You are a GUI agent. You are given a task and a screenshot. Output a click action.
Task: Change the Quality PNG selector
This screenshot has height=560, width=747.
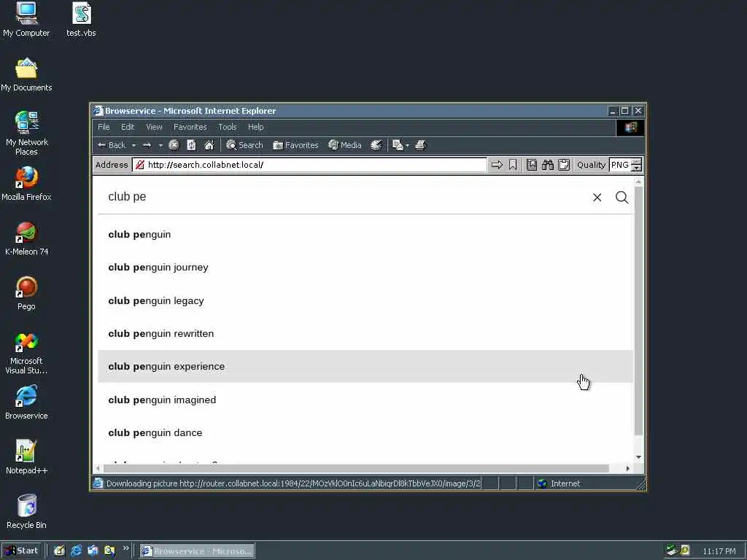tap(625, 165)
